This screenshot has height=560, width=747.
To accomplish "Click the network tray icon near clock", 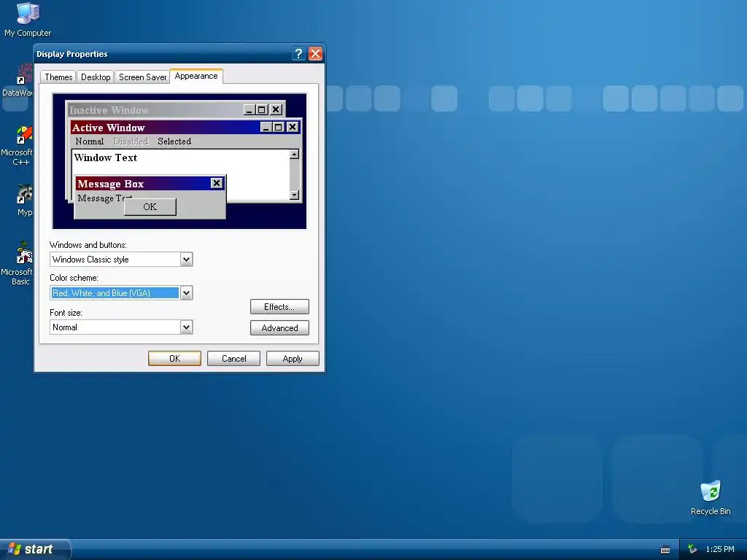I will (692, 549).
